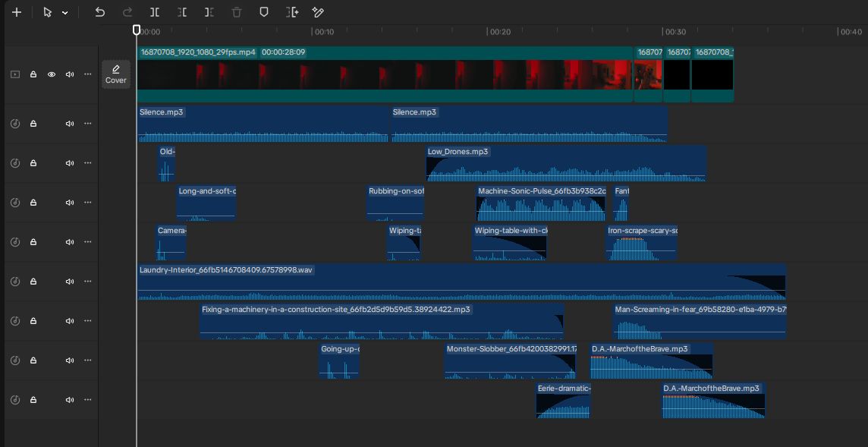The image size is (868, 447).
Task: Lock the Machine-Sonic-Pulse track
Action: pos(33,202)
